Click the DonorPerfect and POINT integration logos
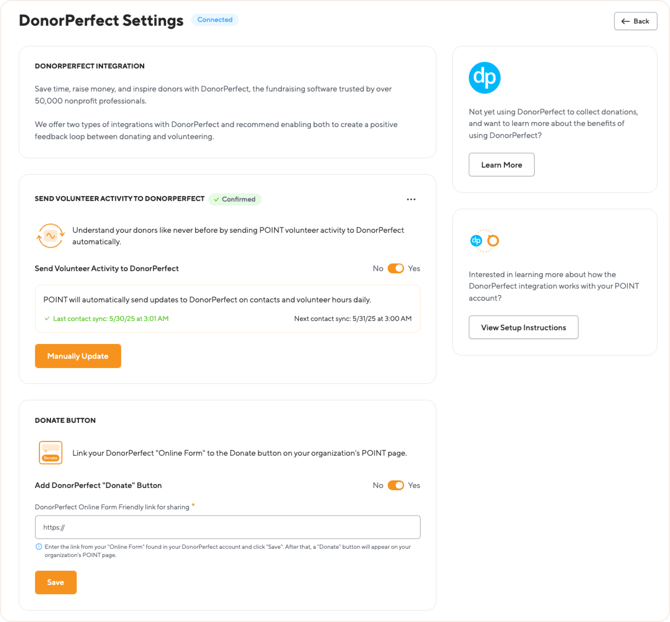This screenshot has height=622, width=670. tap(484, 241)
